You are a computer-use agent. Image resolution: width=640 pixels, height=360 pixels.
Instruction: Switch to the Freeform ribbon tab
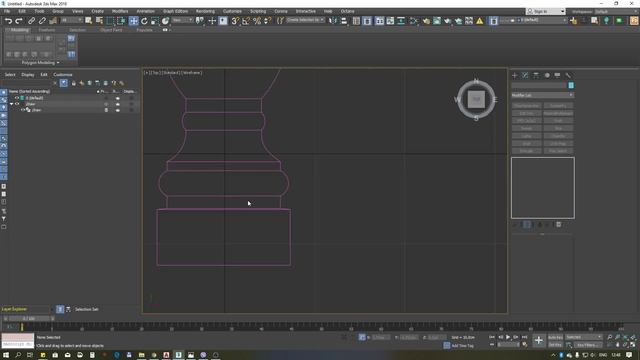(47, 30)
